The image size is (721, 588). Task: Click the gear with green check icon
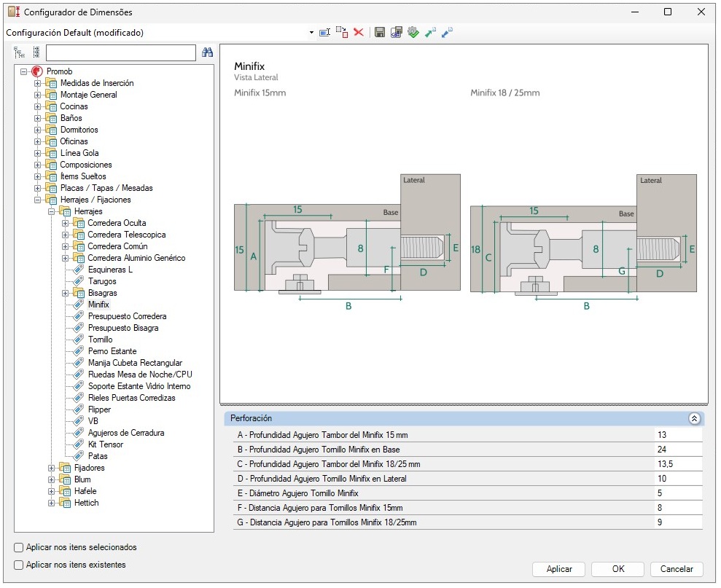[413, 32]
